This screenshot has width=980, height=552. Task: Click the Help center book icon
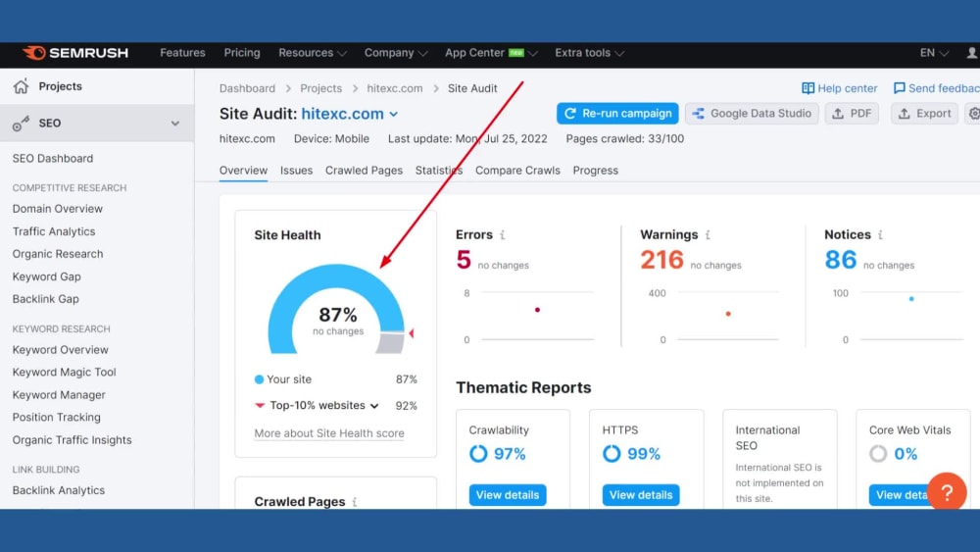point(808,88)
